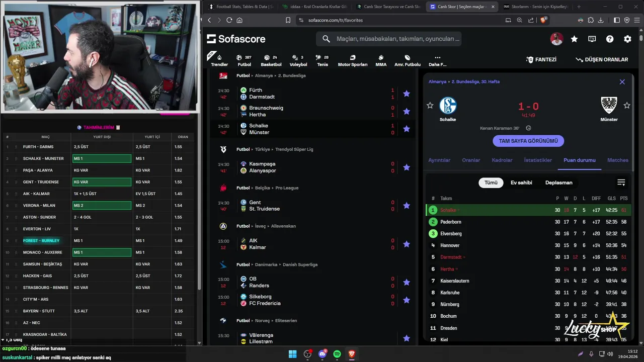
Task: Open the Sofascore logo home link
Action: (x=236, y=39)
